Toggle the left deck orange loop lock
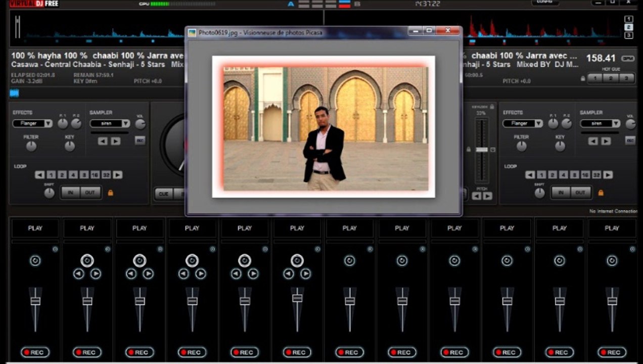This screenshot has height=364, width=643. tap(110, 193)
